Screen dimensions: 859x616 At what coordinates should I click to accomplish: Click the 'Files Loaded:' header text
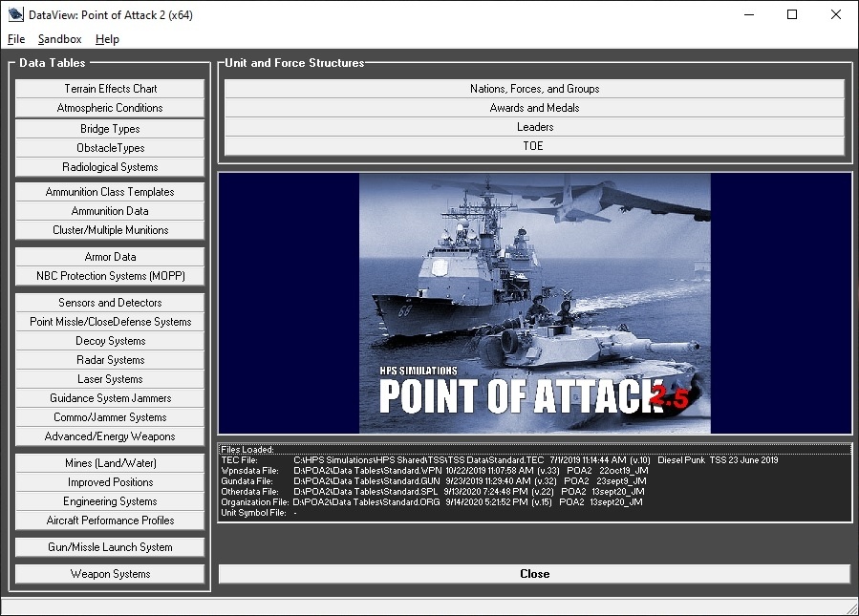247,450
